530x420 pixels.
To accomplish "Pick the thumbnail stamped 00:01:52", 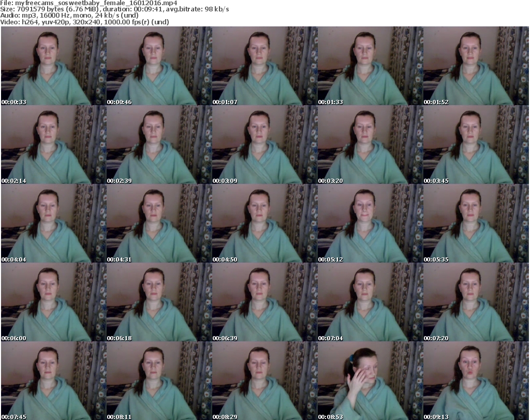I will [x=476, y=66].
